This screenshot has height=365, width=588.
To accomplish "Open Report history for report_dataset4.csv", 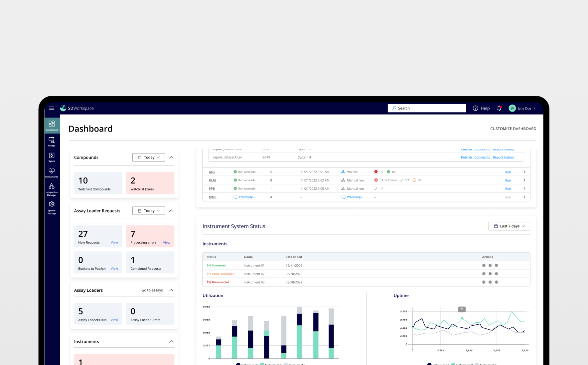I will [503, 157].
